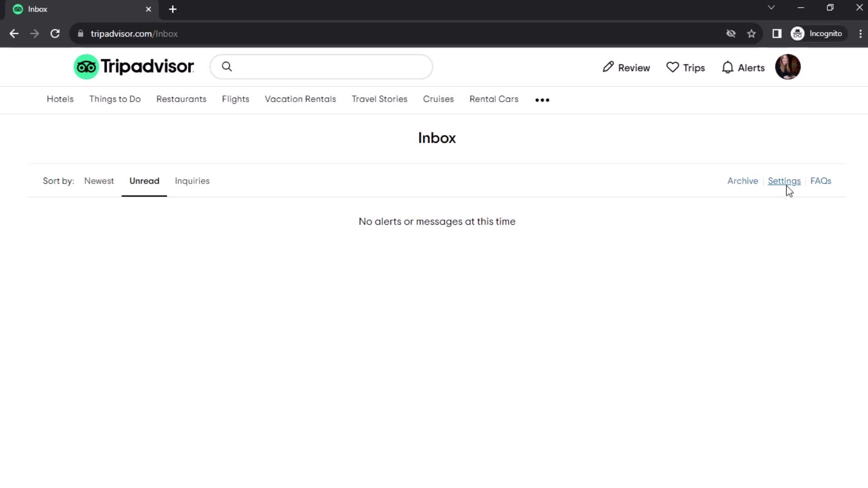The width and height of the screenshot is (868, 488).
Task: Click the Alerts bell icon
Action: click(728, 67)
